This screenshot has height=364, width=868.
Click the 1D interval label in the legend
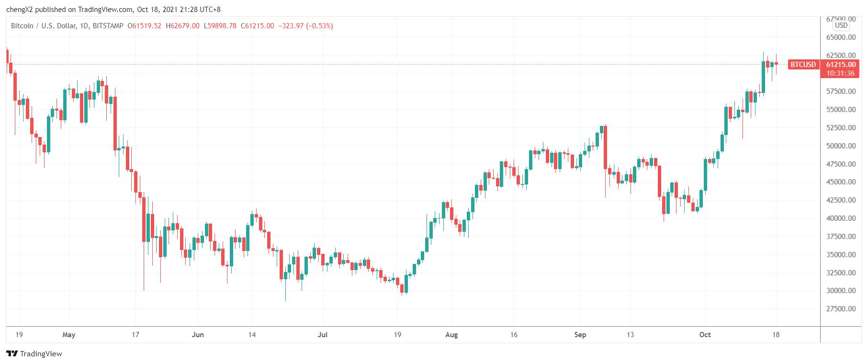(83, 26)
